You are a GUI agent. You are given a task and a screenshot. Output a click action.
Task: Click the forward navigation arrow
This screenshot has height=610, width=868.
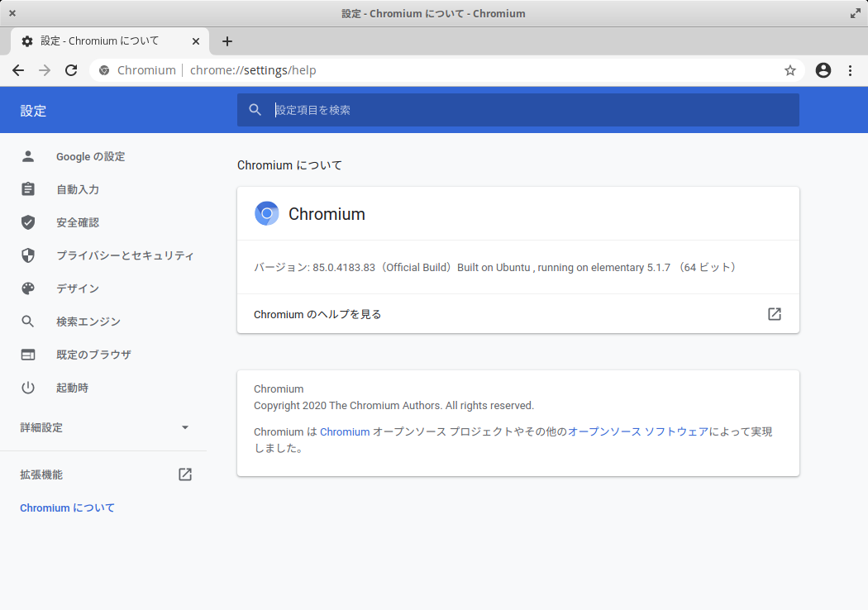point(45,70)
